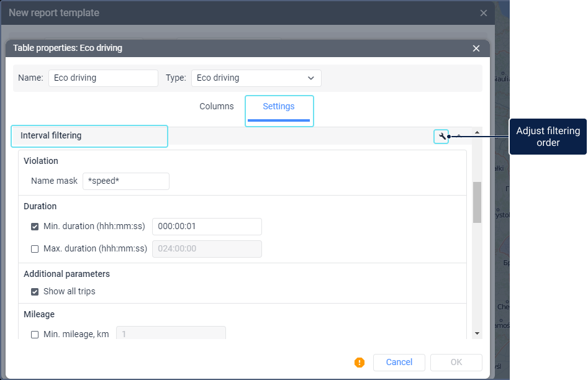Viewport: 588px width, 380px height.
Task: Click the Cancel button
Action: pyautogui.click(x=399, y=363)
